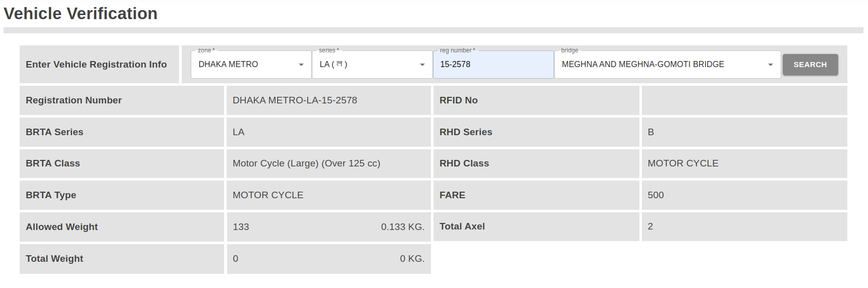Click the FARE value 500
The height and width of the screenshot is (288, 868).
pyautogui.click(x=656, y=195)
